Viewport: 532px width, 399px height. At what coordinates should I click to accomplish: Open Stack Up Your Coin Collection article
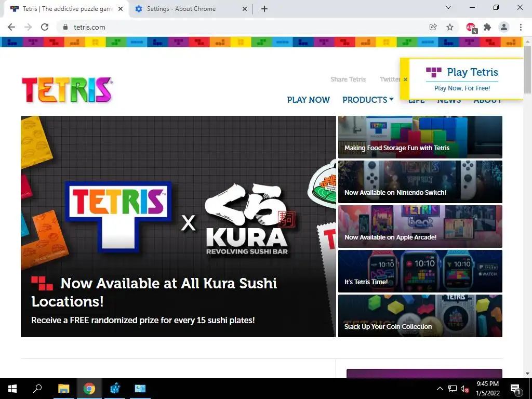coord(420,316)
